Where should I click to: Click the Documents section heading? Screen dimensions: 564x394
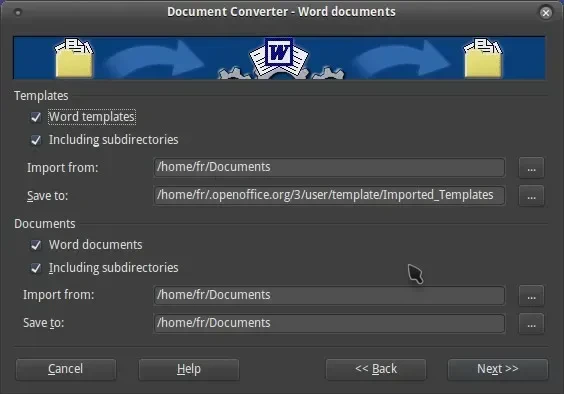[45, 224]
